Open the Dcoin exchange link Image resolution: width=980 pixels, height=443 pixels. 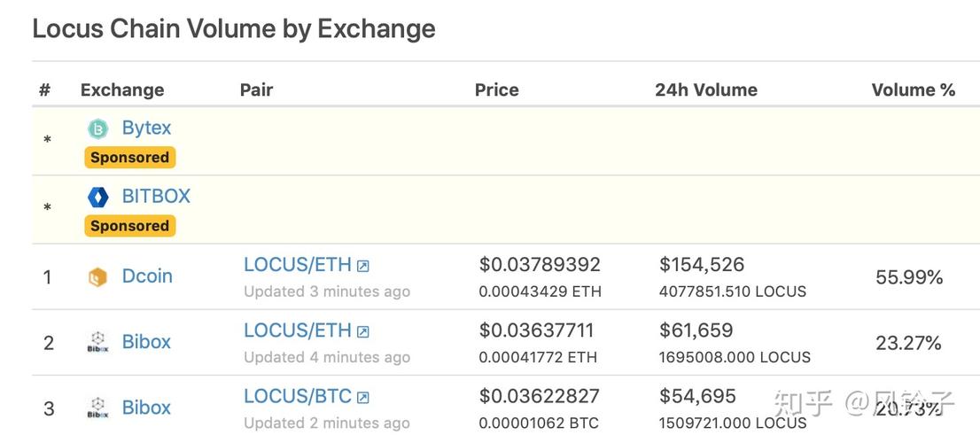[x=147, y=276]
